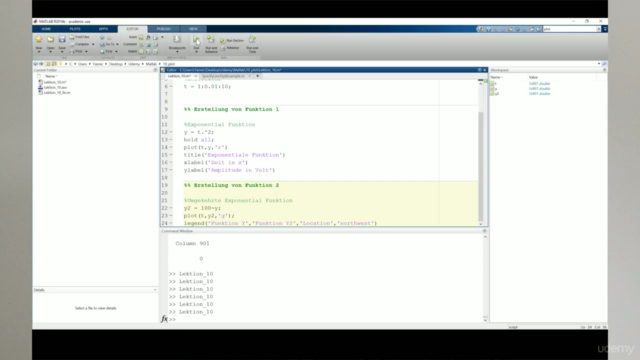Viewport: 640px width, 360px height.
Task: Open Lektion_10.m in Current Folder
Action: point(55,82)
